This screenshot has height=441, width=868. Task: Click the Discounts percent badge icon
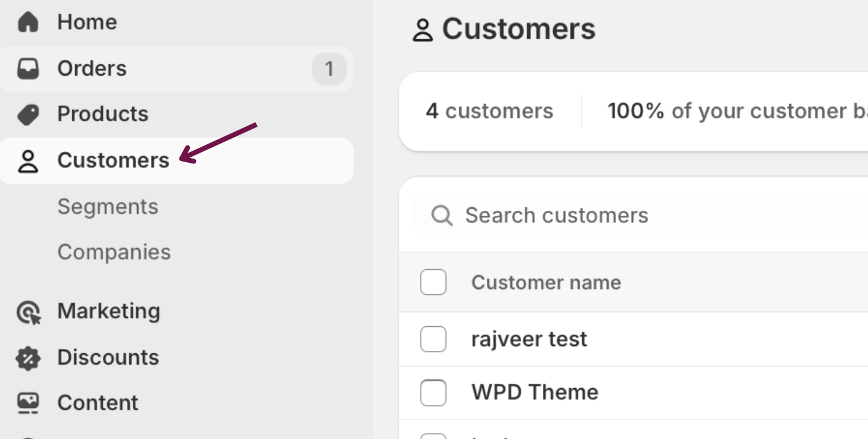(x=28, y=358)
